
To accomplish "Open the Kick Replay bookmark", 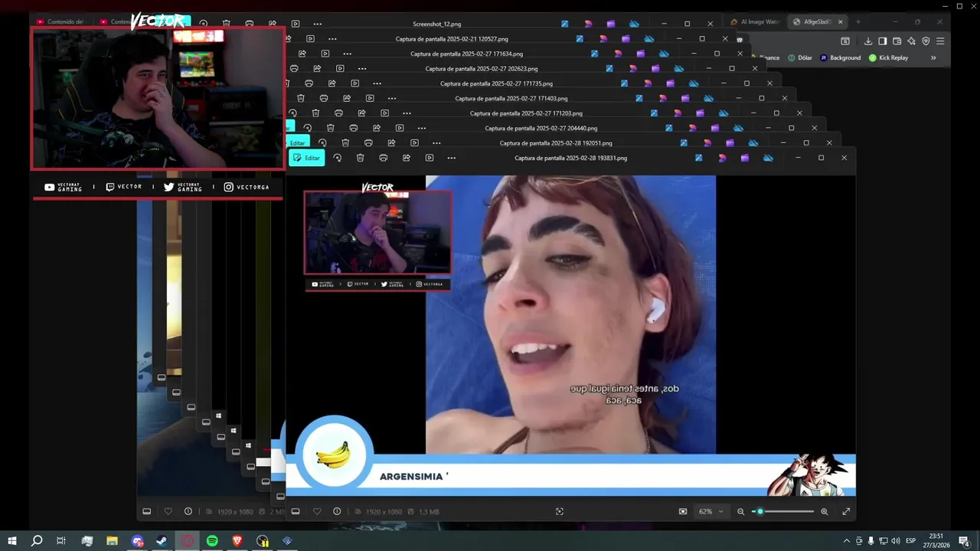I will tap(888, 58).
